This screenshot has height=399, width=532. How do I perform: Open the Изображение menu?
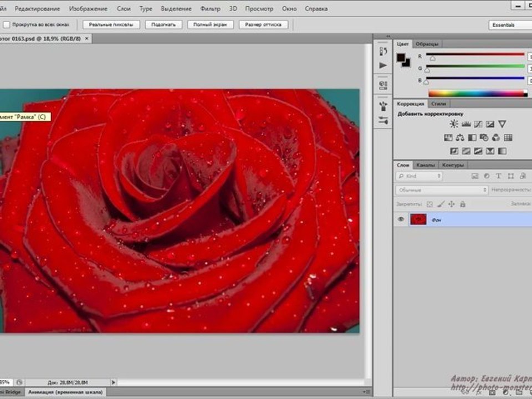pyautogui.click(x=88, y=9)
